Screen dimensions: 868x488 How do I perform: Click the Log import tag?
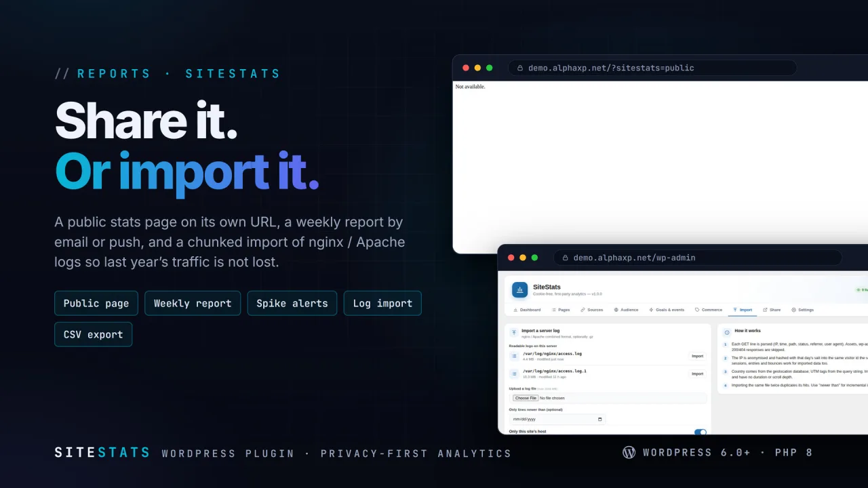pyautogui.click(x=382, y=303)
